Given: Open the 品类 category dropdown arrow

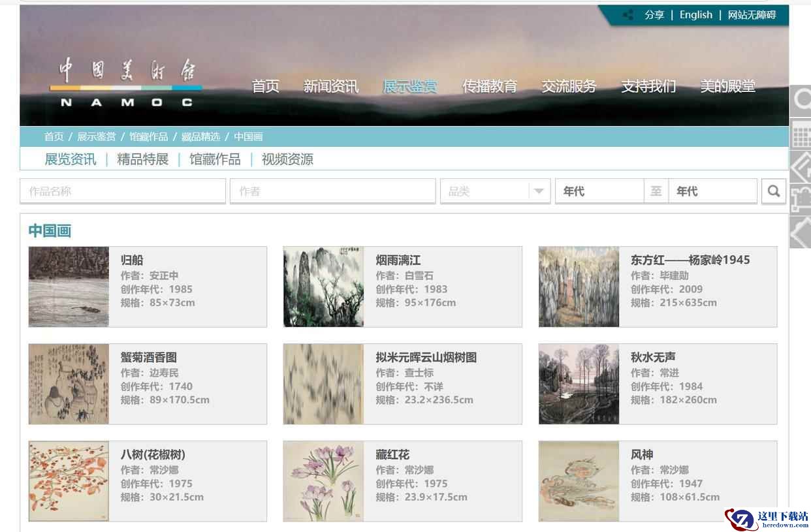Looking at the screenshot, I should [x=539, y=191].
